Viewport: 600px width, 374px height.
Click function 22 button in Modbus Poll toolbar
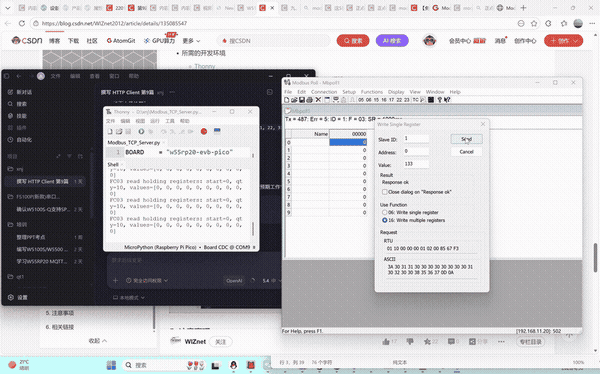(399, 100)
